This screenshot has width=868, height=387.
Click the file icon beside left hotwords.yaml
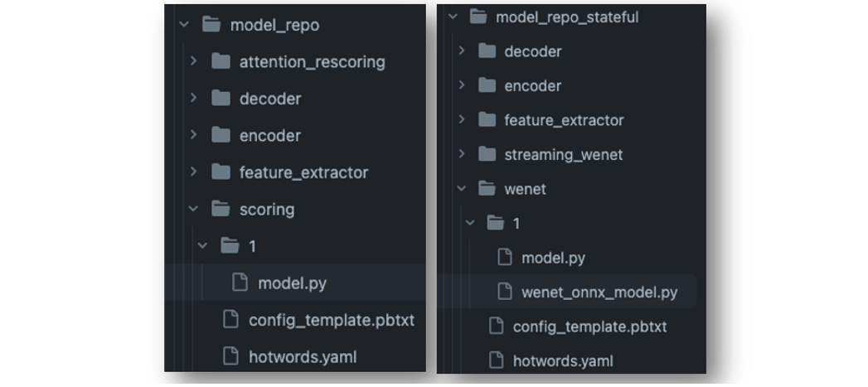click(x=230, y=356)
